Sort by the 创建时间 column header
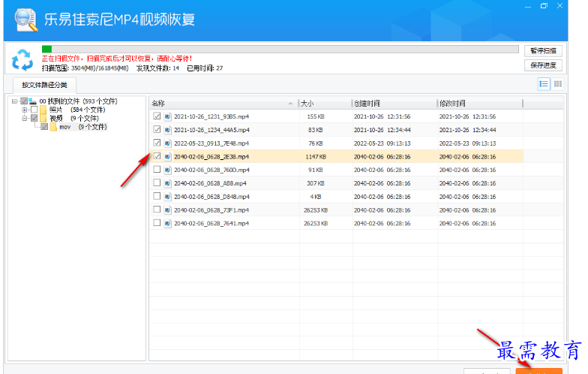 [x=394, y=104]
